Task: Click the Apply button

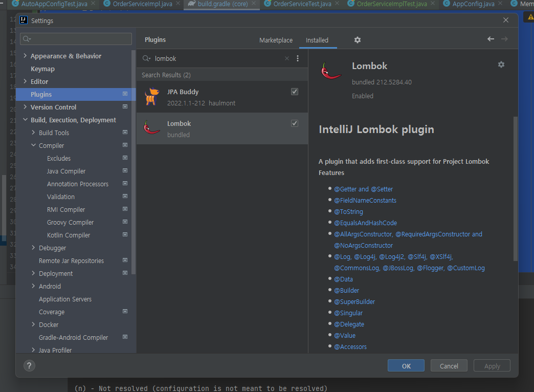Action: [492, 366]
